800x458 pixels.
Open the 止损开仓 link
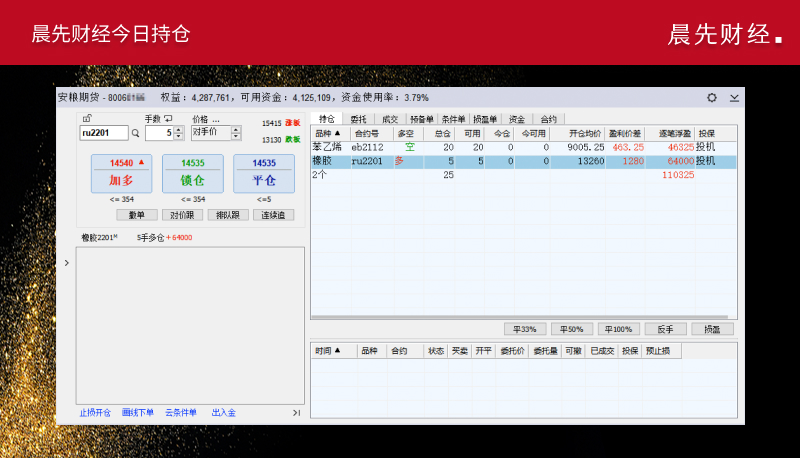96,412
